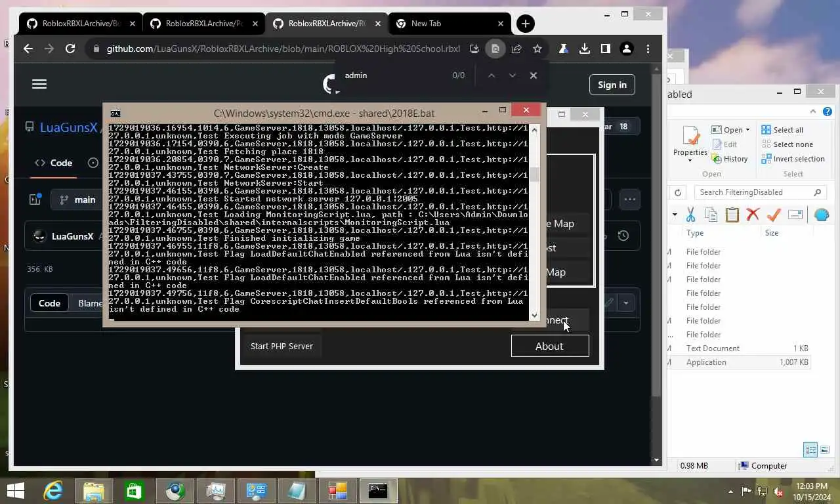
Task: Switch to Blame view in file viewer
Action: tap(90, 303)
